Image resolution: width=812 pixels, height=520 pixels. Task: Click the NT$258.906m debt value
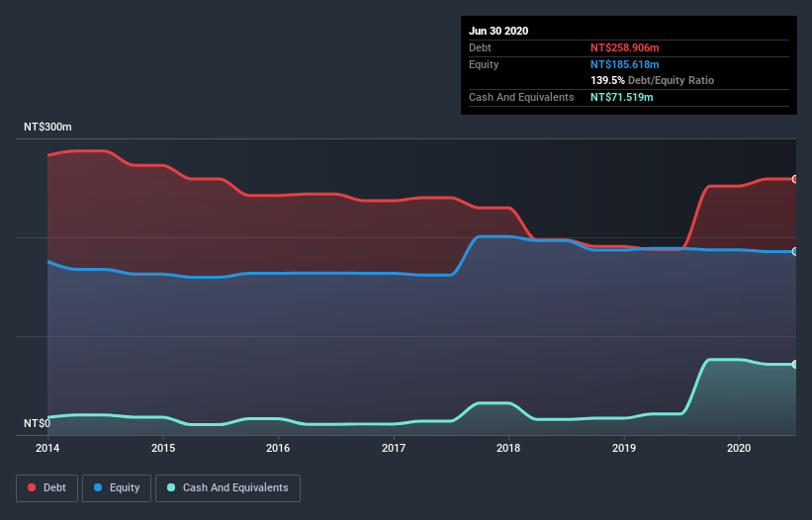(624, 47)
